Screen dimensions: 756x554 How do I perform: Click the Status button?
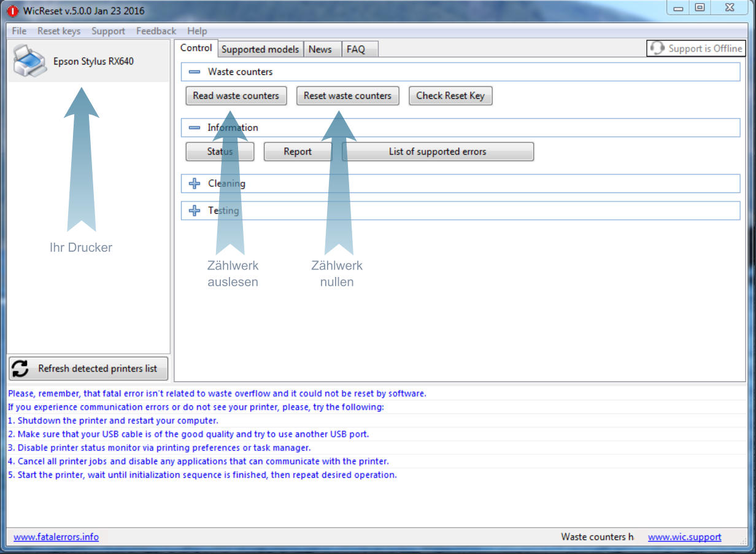(220, 152)
